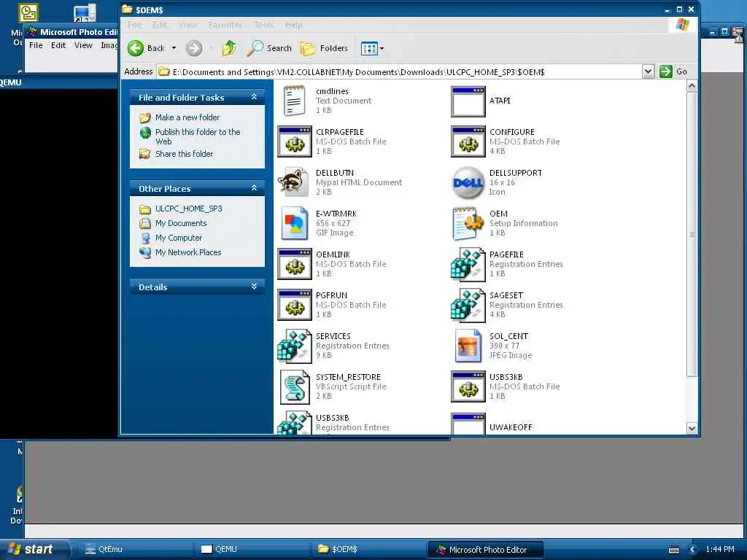The height and width of the screenshot is (560, 747).
Task: Select the CLRPAGEFILE batch file icon
Action: (295, 142)
